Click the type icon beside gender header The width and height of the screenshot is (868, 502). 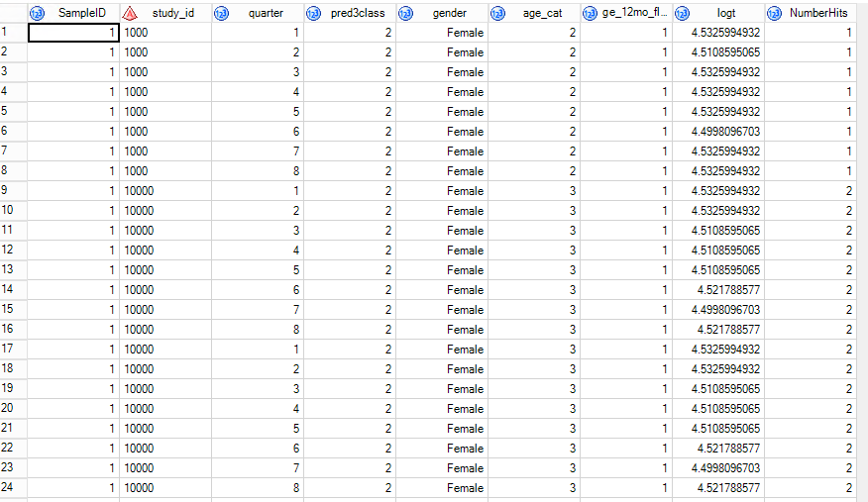coord(406,13)
